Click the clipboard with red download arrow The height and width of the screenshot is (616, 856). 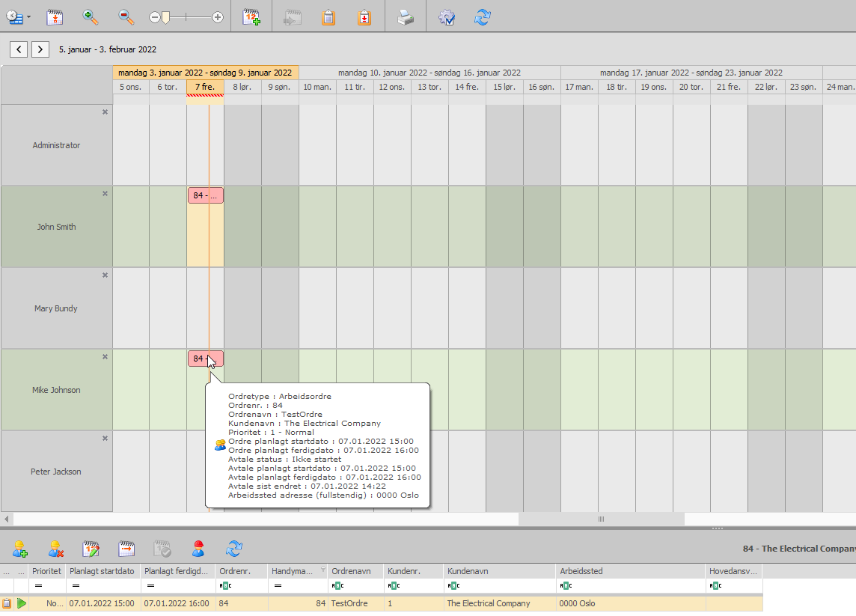(x=364, y=17)
